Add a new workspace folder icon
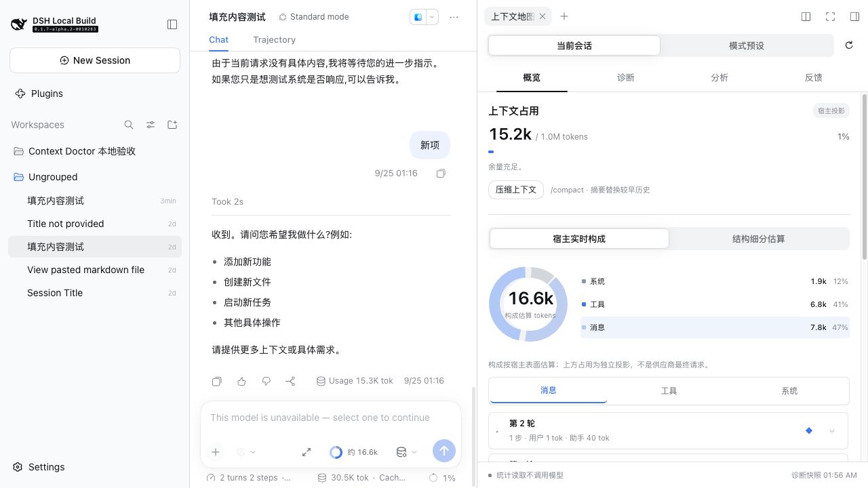The height and width of the screenshot is (488, 868). point(172,125)
